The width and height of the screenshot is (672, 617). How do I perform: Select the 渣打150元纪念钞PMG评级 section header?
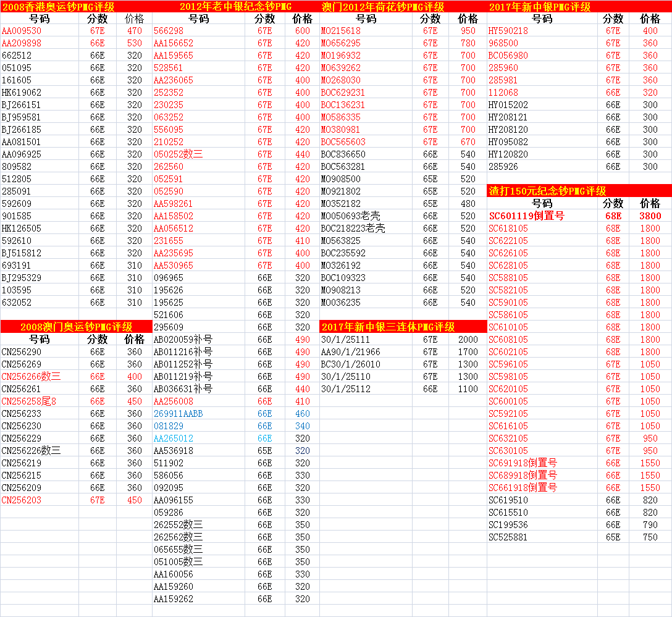pos(547,191)
